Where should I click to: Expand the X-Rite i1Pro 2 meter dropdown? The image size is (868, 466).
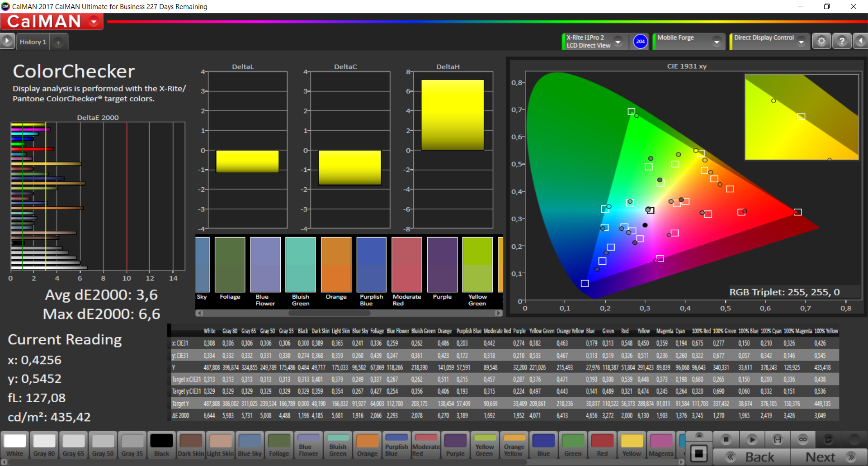click(618, 42)
